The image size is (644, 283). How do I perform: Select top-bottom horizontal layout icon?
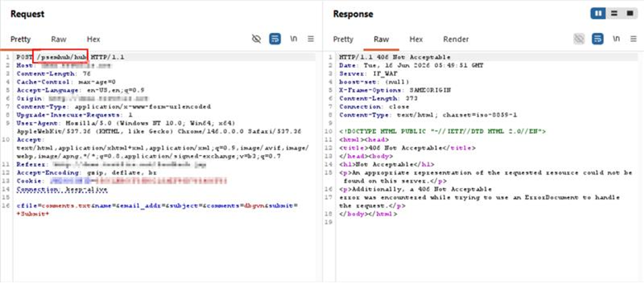tap(614, 14)
